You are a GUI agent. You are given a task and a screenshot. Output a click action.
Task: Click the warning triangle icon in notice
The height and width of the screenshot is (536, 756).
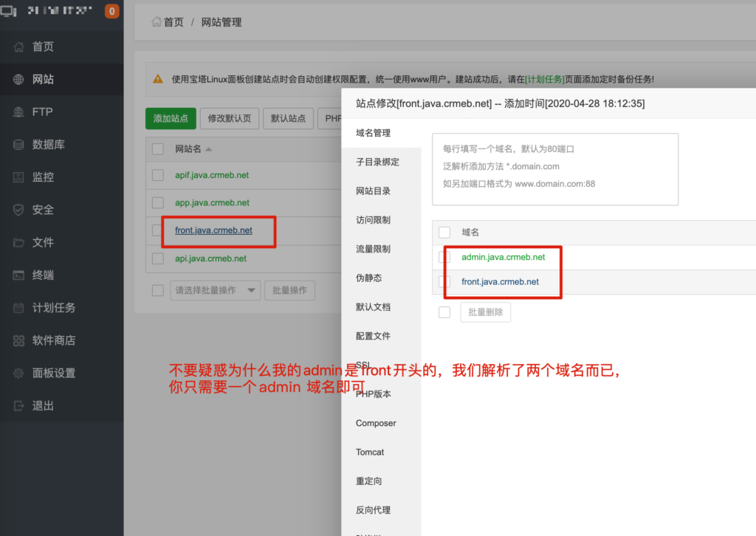(158, 79)
